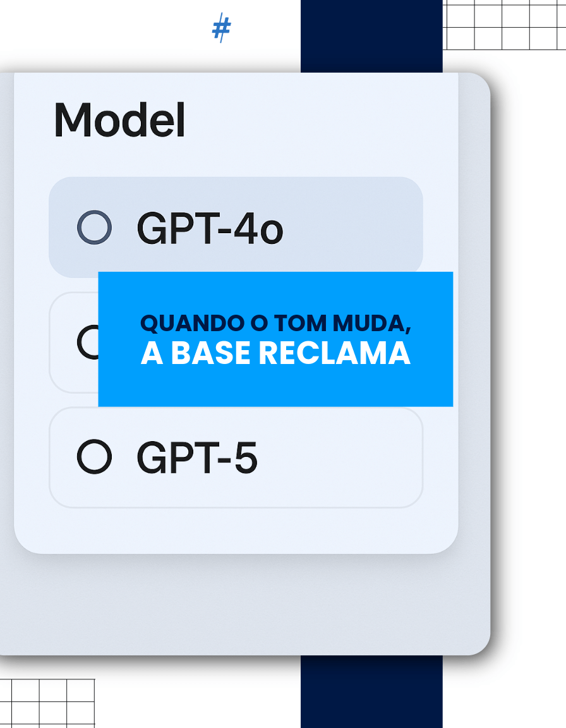Select the partially hidden middle radio button
The image size is (566, 728).
pyautogui.click(x=87, y=343)
